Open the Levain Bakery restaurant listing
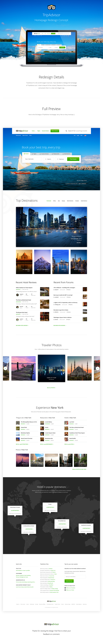This screenshot has height=644, width=103. (x=48, y=422)
